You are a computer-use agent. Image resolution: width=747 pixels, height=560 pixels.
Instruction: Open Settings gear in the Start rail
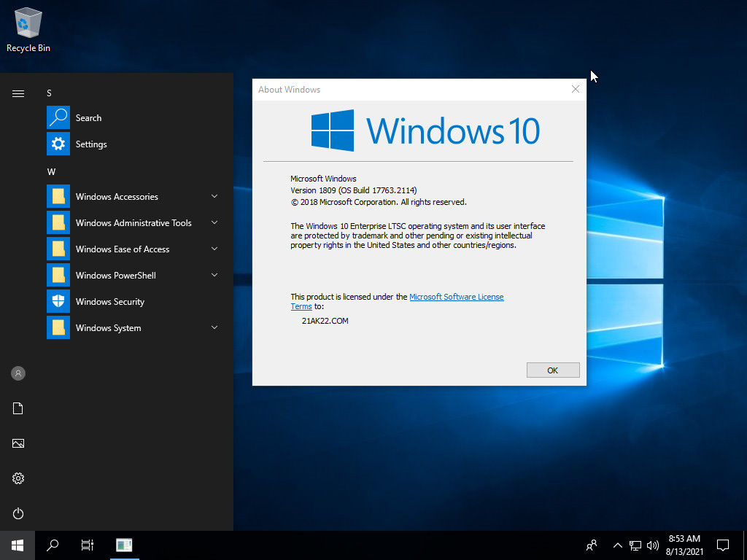[18, 478]
